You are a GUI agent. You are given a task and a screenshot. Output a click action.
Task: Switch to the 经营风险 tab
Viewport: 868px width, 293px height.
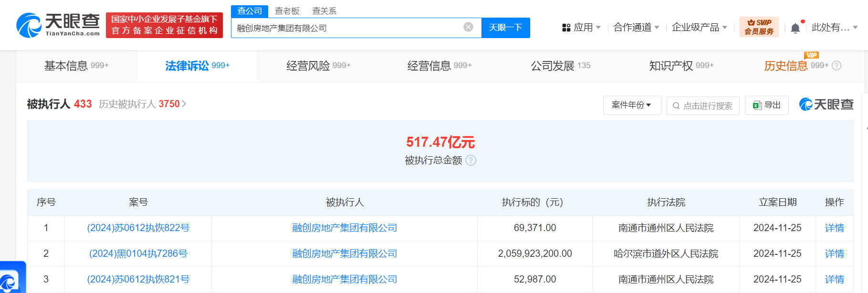318,66
